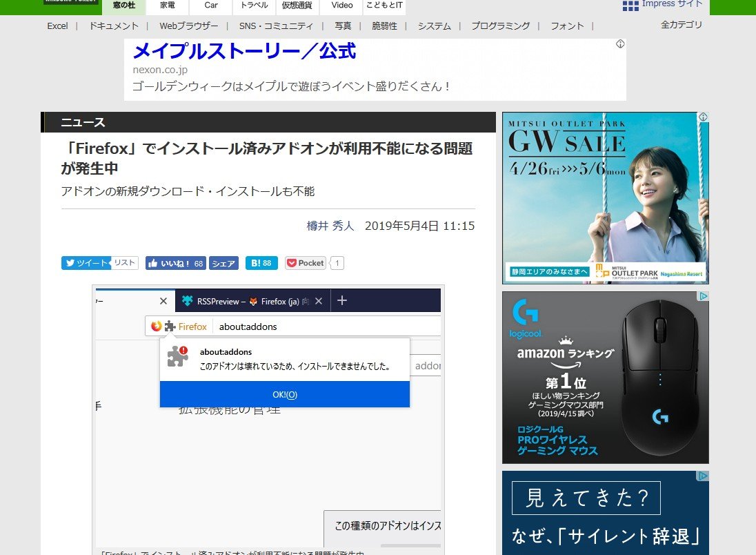Open the author 樽井 秀人 link
The image size is (756, 555).
point(330,226)
